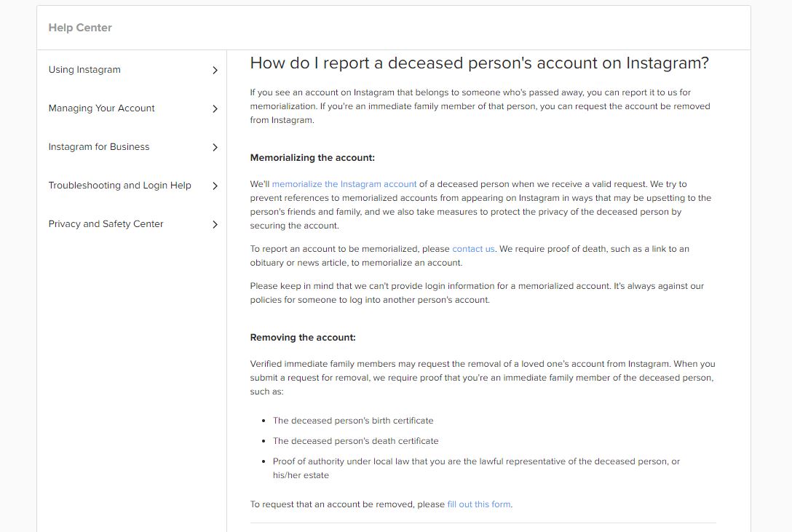Open Troubleshooting and Login Help section
792x532 pixels.
119,186
